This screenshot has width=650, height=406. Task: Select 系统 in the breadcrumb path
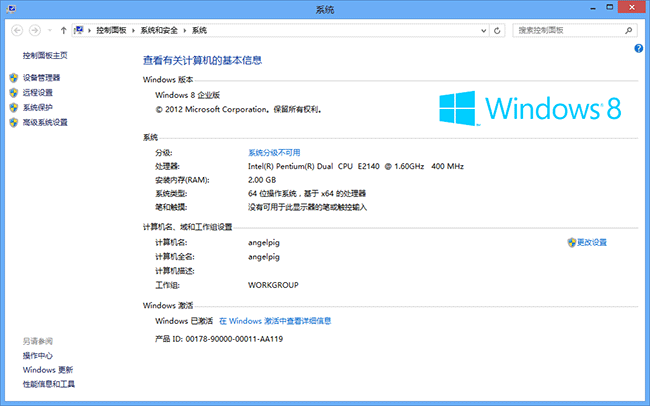click(199, 30)
